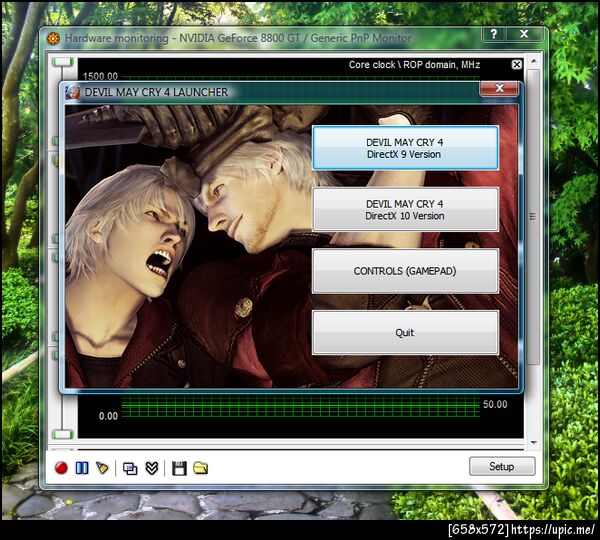Image resolution: width=600 pixels, height=540 pixels.
Task: Pause hardware monitoring with blue pause icon
Action: 82,468
